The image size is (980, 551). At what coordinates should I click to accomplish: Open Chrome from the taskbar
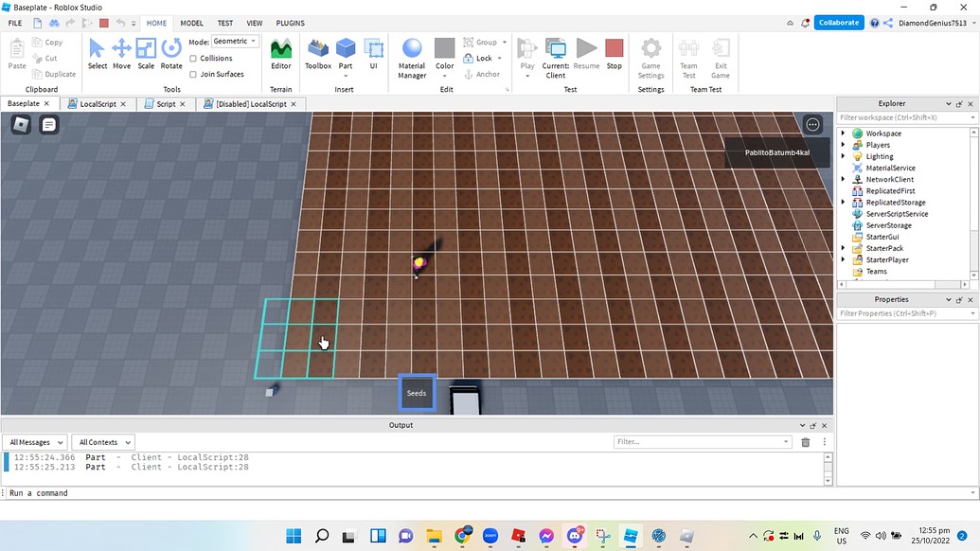[462, 536]
